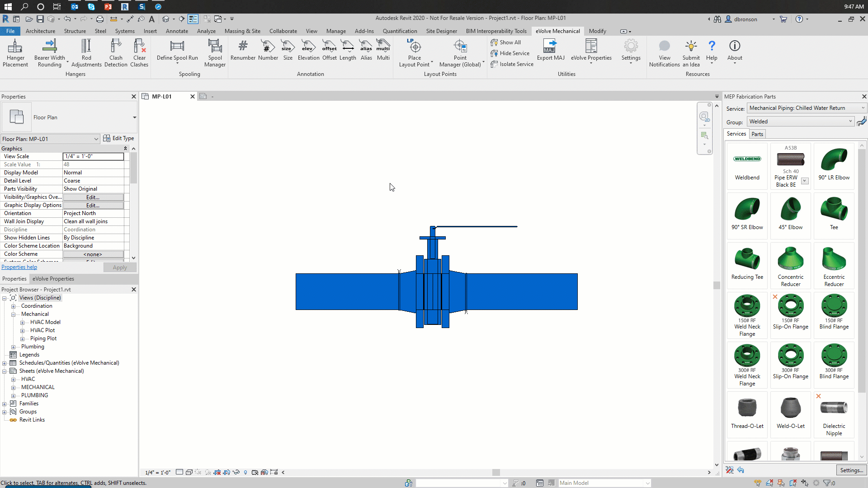Collapse the Mechanical views node
This screenshot has width=868, height=488.
pos(13,314)
